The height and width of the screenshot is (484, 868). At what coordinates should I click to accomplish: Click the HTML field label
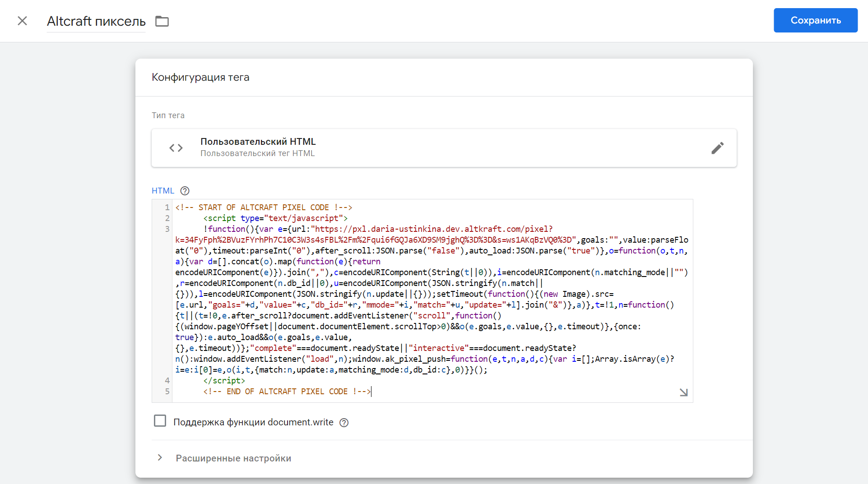163,191
